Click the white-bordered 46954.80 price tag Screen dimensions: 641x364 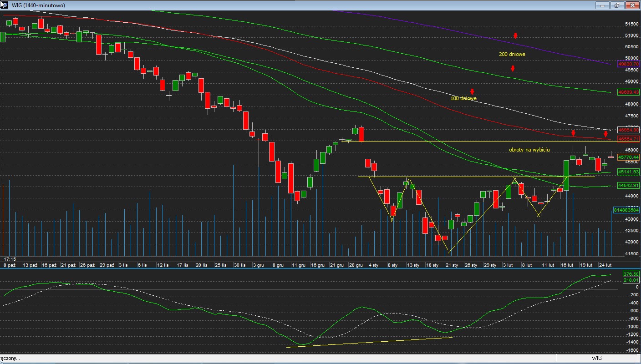(628, 130)
